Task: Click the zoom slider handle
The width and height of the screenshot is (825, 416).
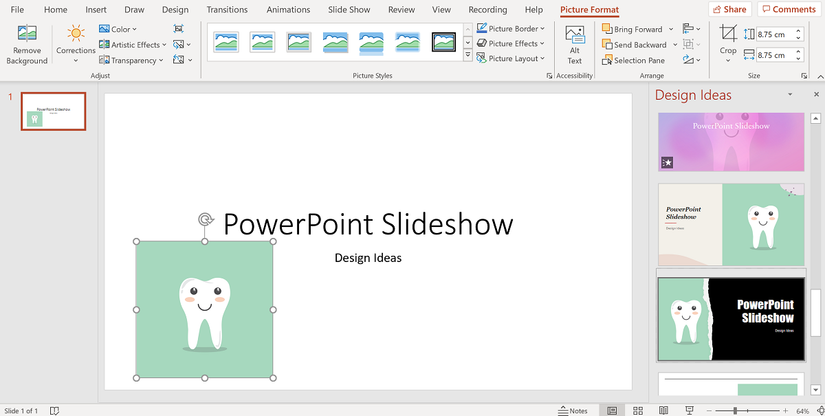Action: pyautogui.click(x=735, y=411)
